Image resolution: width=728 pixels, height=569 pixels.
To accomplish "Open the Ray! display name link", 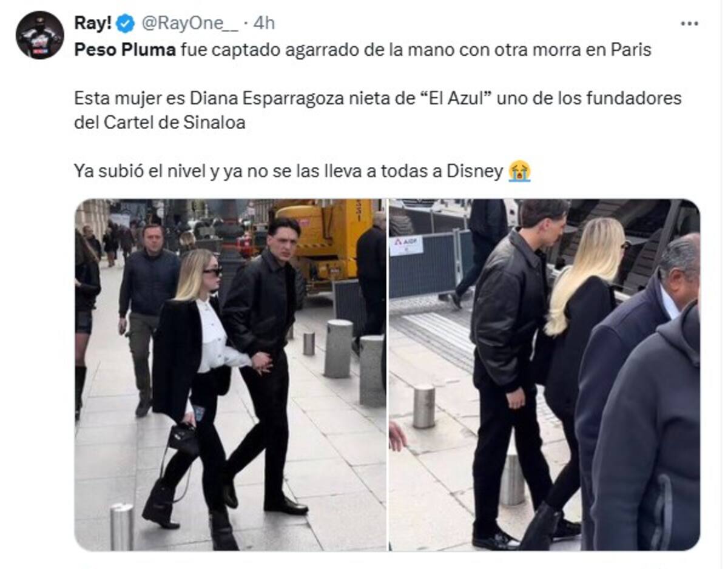I will click(x=93, y=24).
